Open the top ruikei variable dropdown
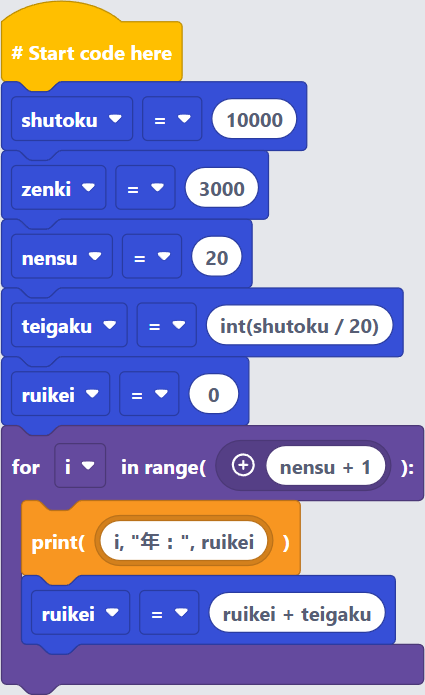The image size is (425, 695). click(x=60, y=394)
